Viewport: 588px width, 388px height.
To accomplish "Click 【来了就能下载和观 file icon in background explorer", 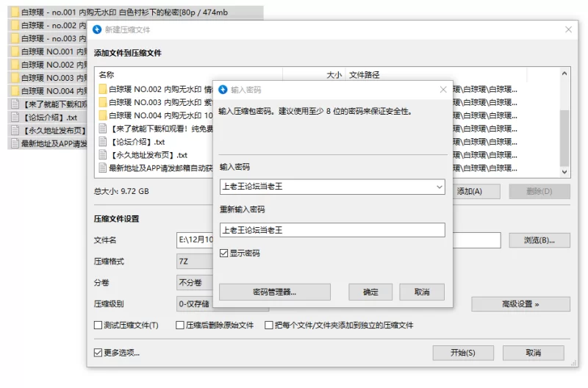I will (x=15, y=104).
